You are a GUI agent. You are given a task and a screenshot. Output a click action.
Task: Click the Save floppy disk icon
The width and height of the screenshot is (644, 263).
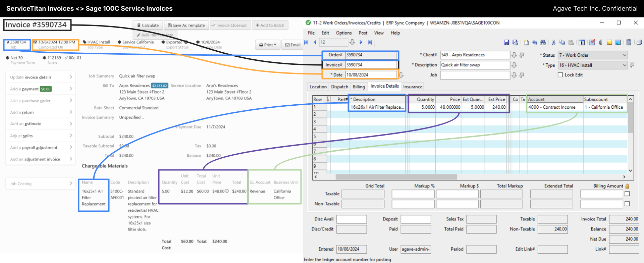506,42
